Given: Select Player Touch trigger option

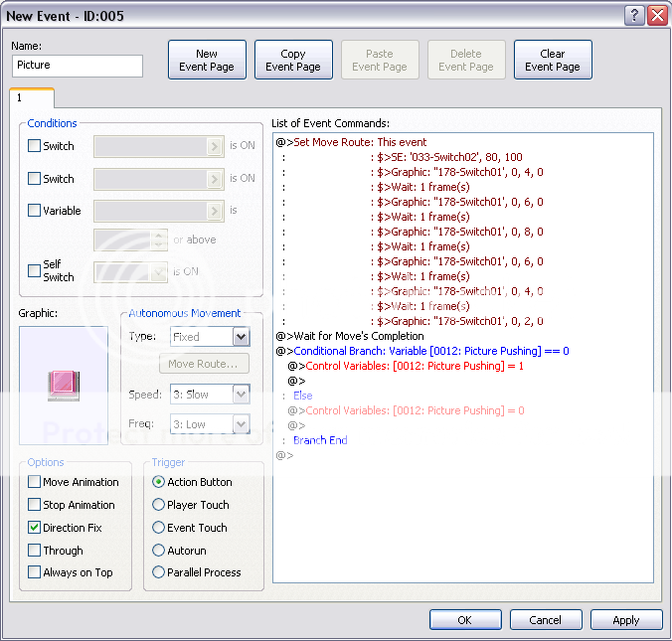Looking at the screenshot, I should [159, 505].
